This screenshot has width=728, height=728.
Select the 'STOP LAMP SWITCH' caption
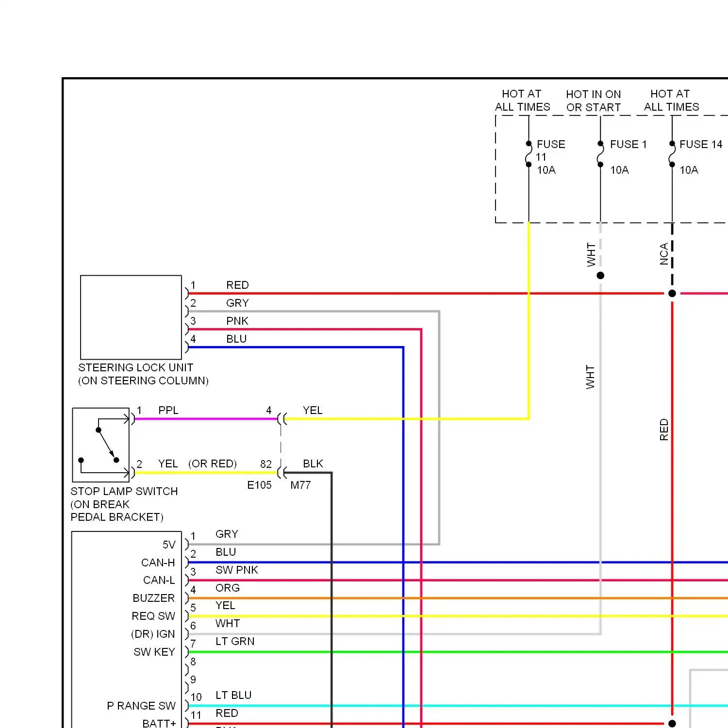[x=124, y=491]
